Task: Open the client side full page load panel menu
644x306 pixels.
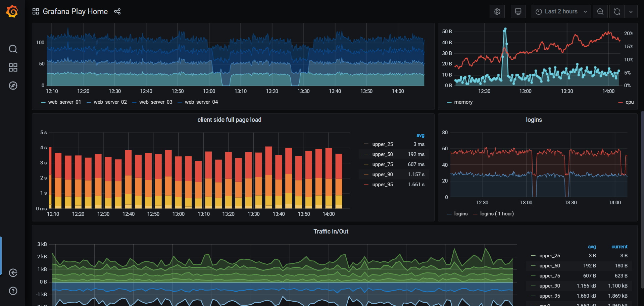Action: click(x=229, y=119)
